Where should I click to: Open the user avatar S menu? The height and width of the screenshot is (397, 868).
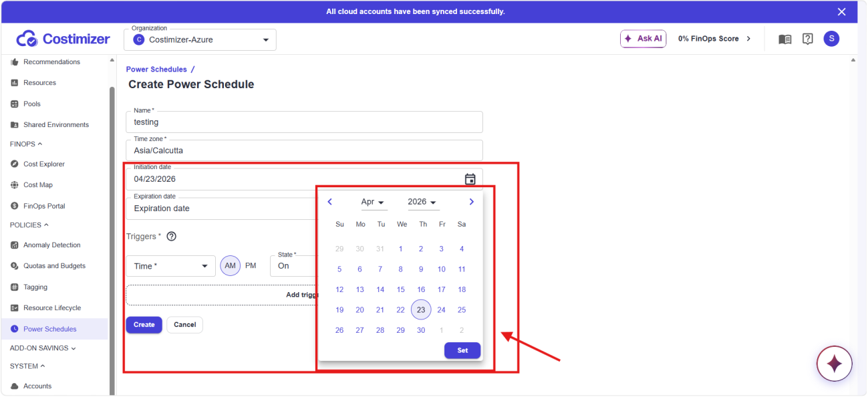tap(831, 39)
